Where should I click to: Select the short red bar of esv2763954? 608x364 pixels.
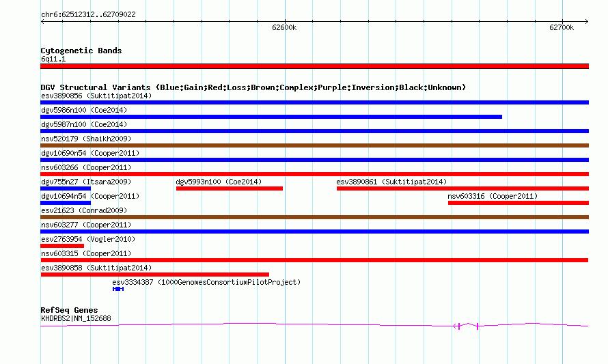point(62,246)
